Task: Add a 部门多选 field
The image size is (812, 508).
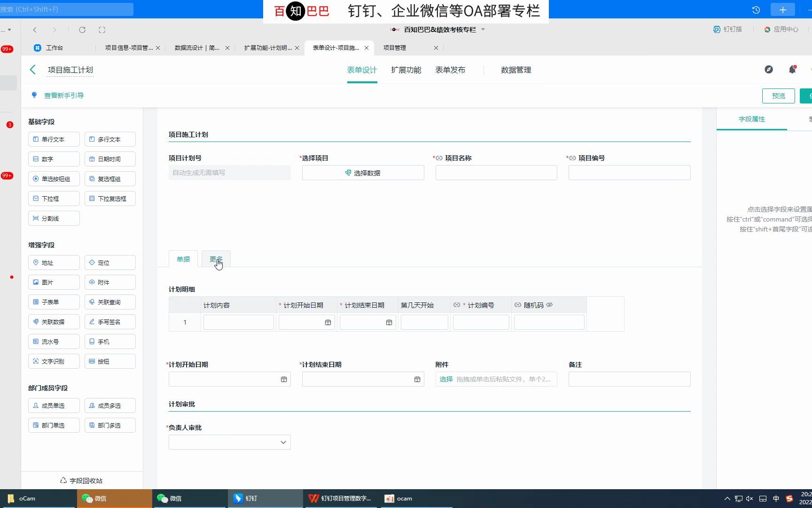Action: (x=110, y=425)
